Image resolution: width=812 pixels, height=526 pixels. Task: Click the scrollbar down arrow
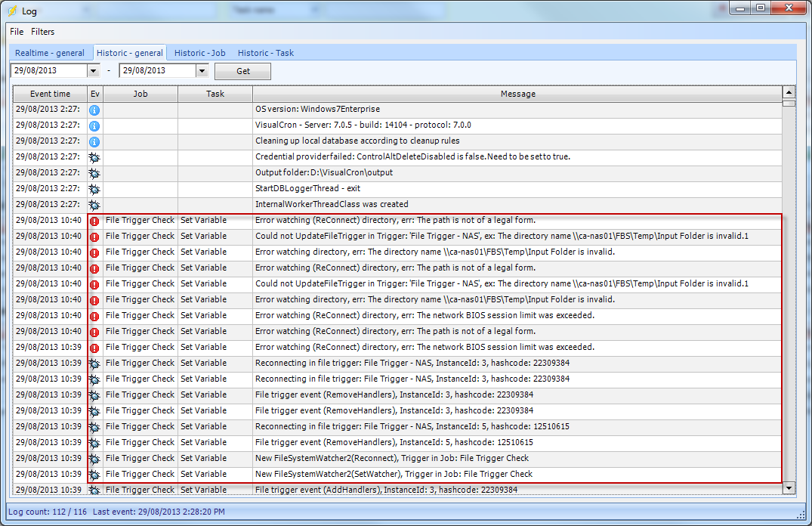pos(789,488)
